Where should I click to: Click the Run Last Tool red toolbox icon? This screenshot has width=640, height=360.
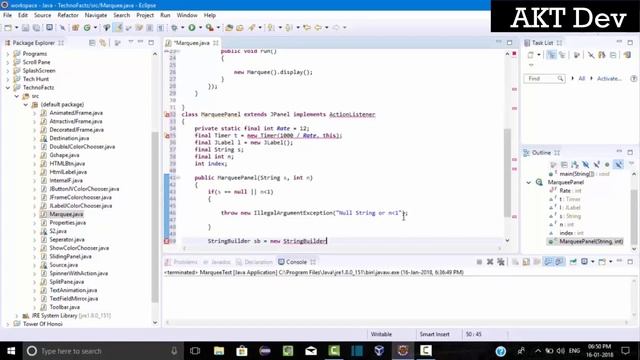210,27
